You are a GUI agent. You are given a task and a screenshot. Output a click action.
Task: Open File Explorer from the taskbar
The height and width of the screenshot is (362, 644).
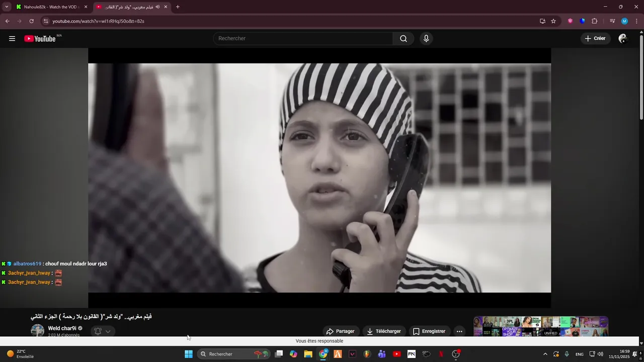click(x=308, y=354)
